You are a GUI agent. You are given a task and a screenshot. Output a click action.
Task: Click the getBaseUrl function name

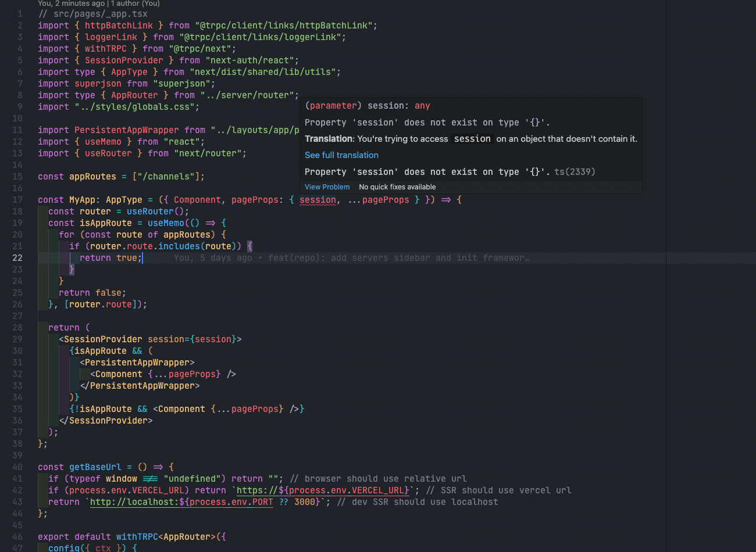pos(95,467)
